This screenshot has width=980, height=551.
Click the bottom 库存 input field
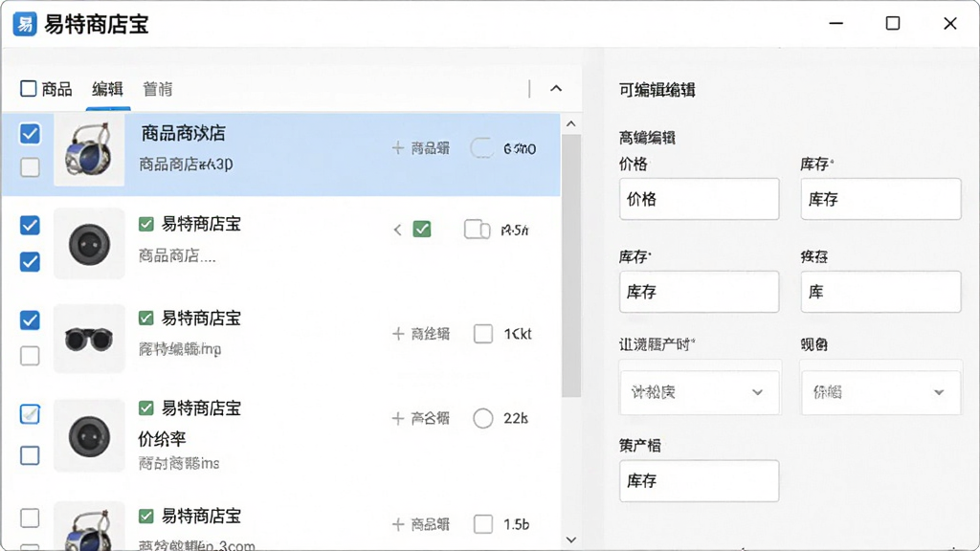pyautogui.click(x=699, y=481)
